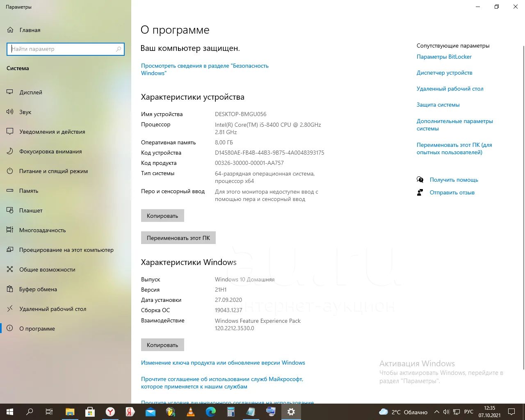
Task: Open Диспетчер устройств link
Action: coord(445,73)
